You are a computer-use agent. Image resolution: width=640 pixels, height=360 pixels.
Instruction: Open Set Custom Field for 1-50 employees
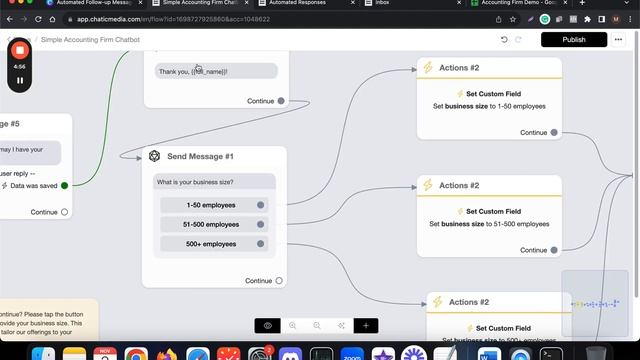point(489,100)
